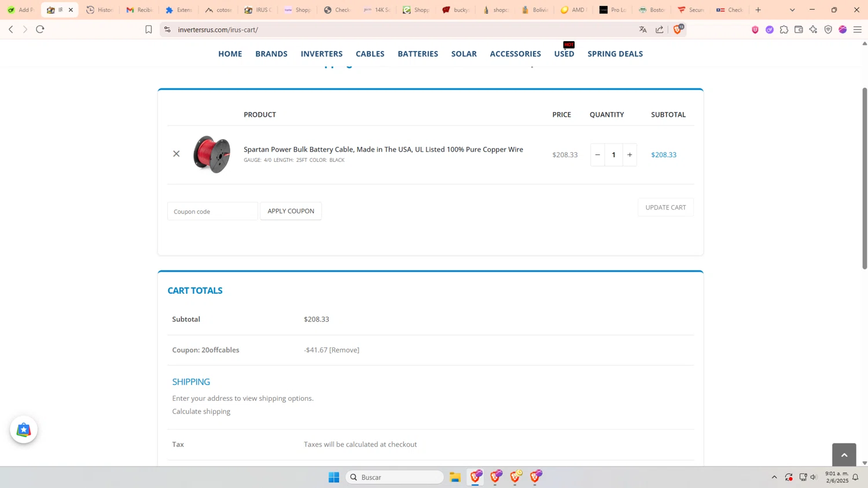Close the active IRUS cart tab
The image size is (868, 488).
(71, 10)
